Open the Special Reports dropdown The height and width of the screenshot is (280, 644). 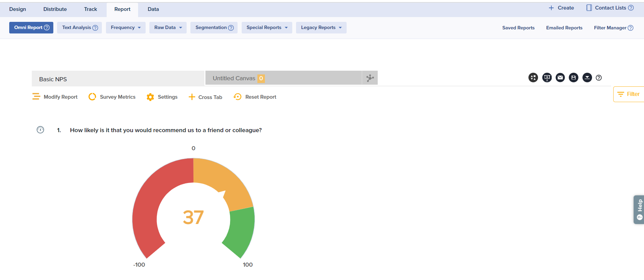coord(267,28)
